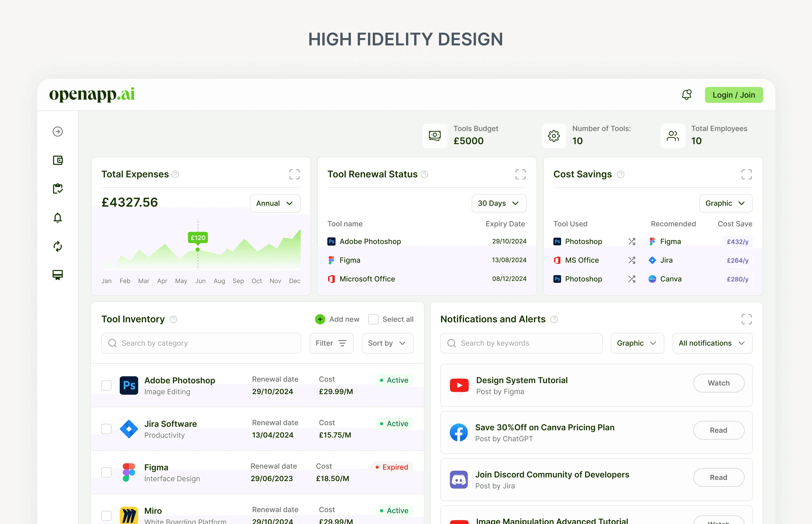Open the All notifications dropdown

click(x=712, y=343)
